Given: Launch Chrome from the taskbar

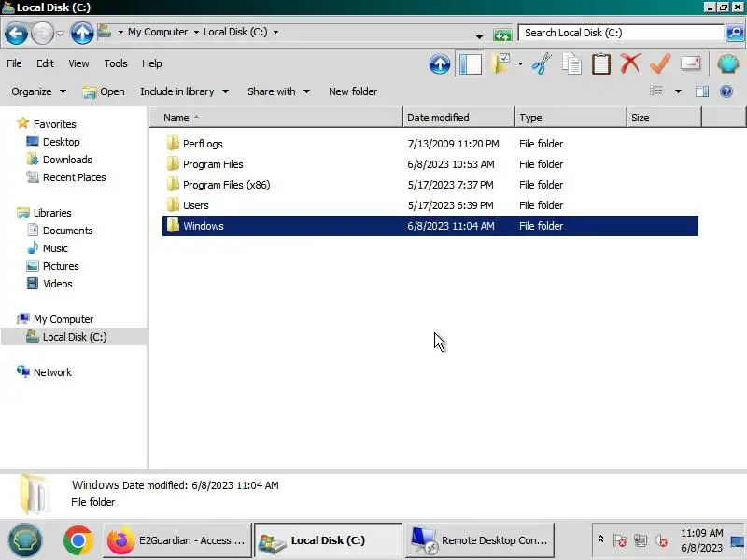Looking at the screenshot, I should [78, 540].
